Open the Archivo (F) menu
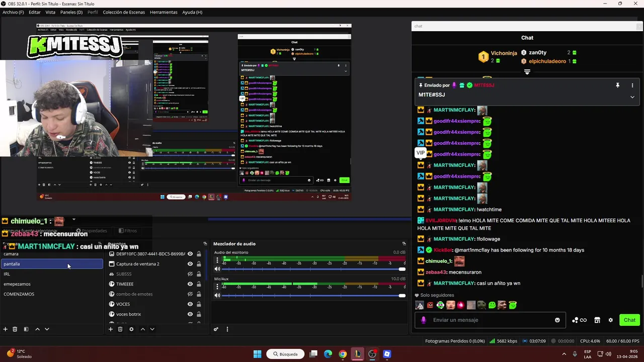 click(x=13, y=12)
